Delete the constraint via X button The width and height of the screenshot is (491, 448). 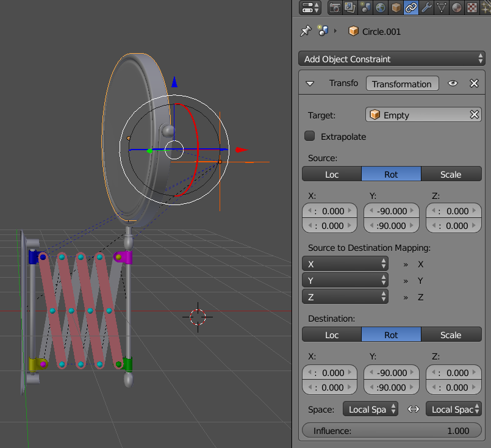(x=474, y=83)
